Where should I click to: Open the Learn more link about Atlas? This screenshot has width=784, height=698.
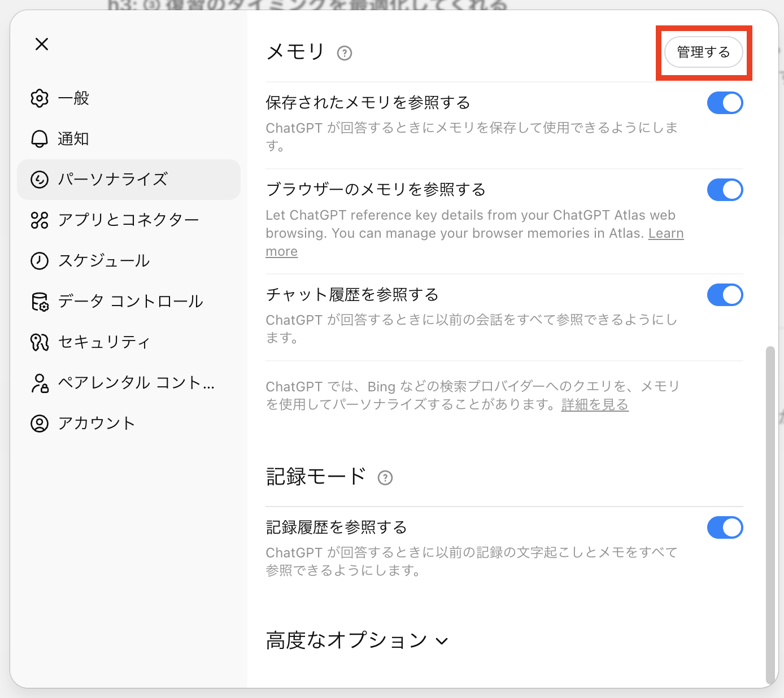(x=665, y=234)
